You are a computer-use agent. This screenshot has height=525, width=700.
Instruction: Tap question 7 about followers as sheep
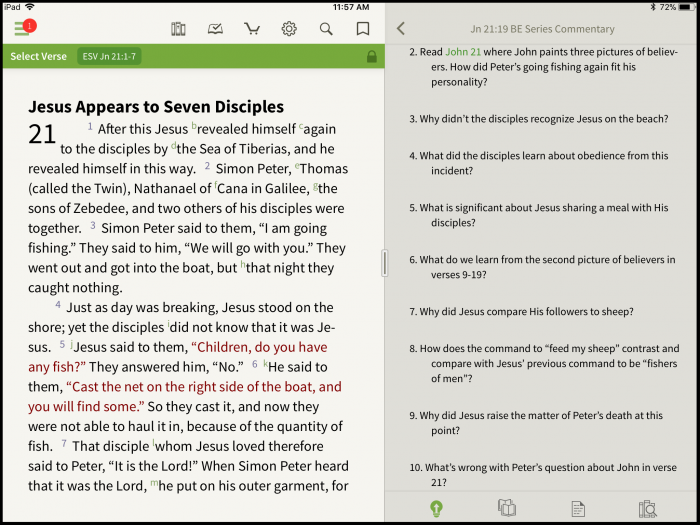point(521,312)
